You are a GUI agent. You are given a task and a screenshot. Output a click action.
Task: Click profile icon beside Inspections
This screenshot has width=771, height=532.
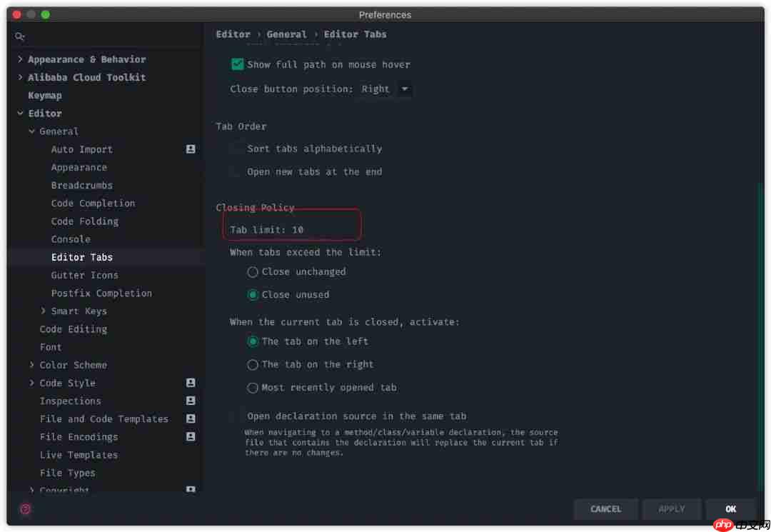coord(191,401)
